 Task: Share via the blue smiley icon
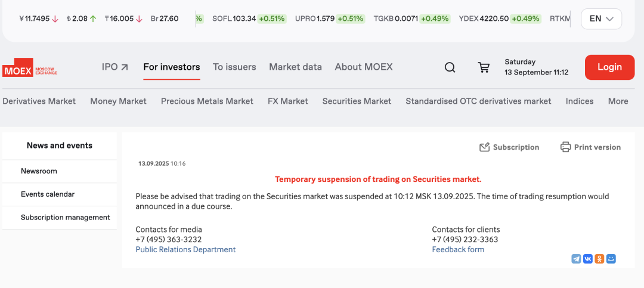[x=611, y=259]
